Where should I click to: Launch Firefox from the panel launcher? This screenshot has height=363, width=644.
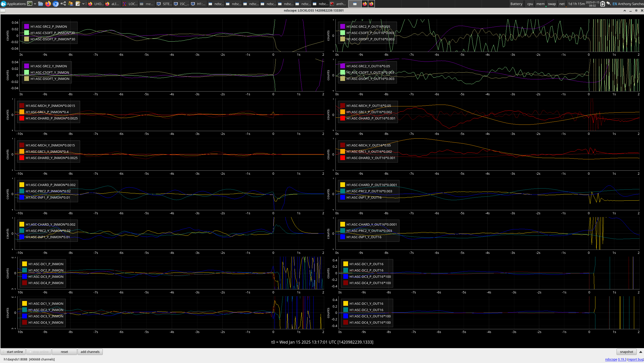coord(48,4)
